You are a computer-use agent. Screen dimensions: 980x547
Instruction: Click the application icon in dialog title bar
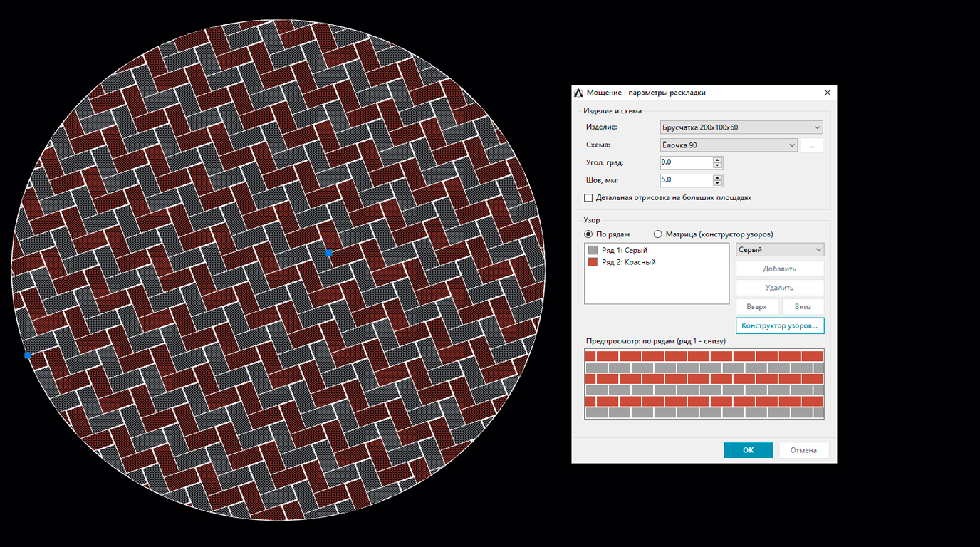[x=579, y=93]
